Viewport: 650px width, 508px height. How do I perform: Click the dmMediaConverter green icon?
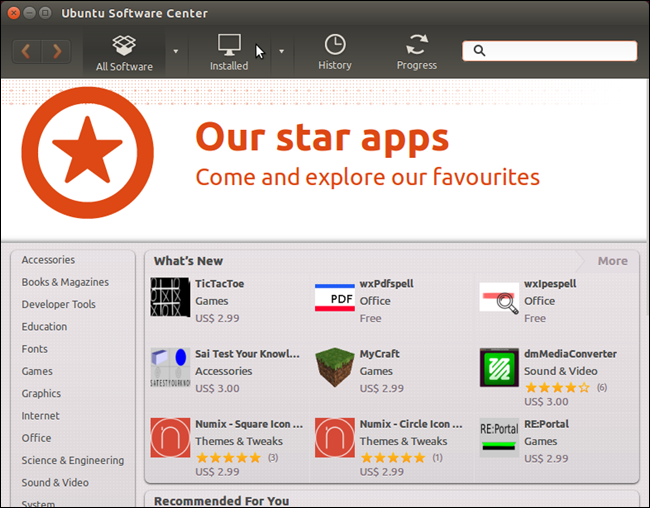(x=499, y=367)
